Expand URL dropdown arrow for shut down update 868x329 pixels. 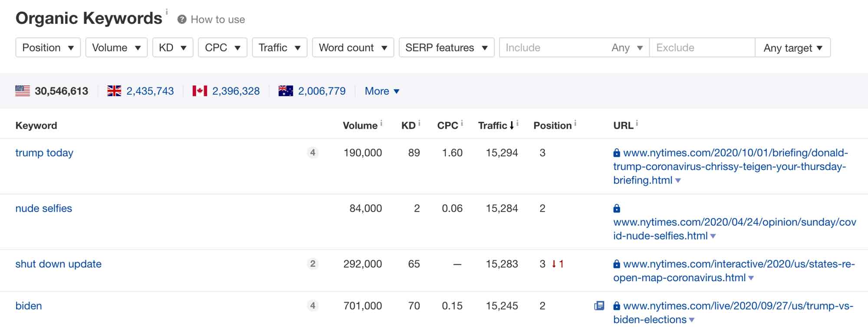(751, 278)
